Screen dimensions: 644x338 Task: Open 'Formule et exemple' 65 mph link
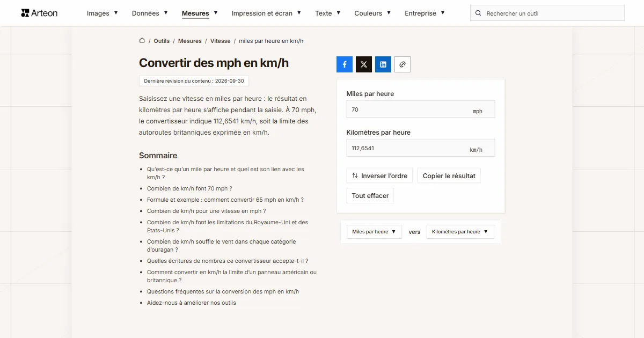[225, 200]
